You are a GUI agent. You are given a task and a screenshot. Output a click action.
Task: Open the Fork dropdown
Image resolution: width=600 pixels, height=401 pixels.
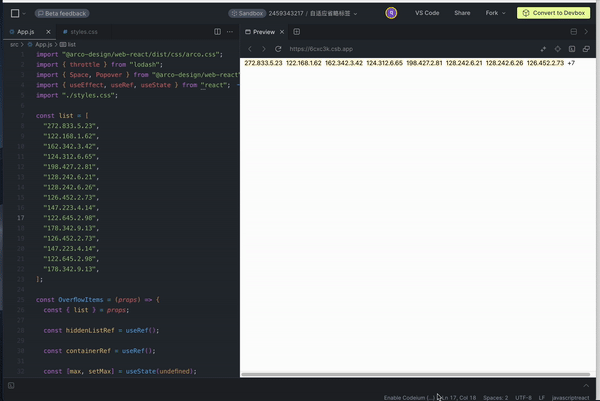click(x=495, y=13)
